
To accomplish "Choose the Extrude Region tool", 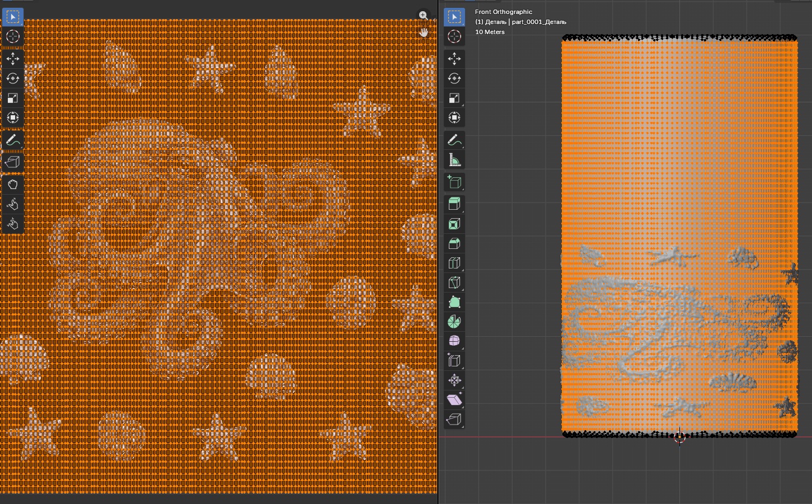I will [454, 204].
